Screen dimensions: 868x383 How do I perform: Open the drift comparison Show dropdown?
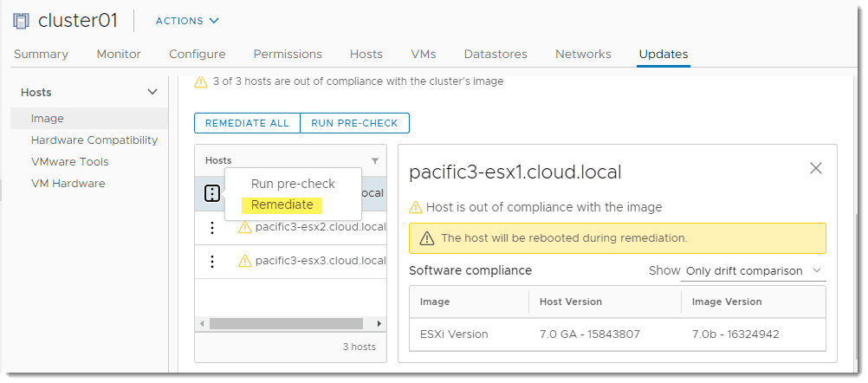753,271
